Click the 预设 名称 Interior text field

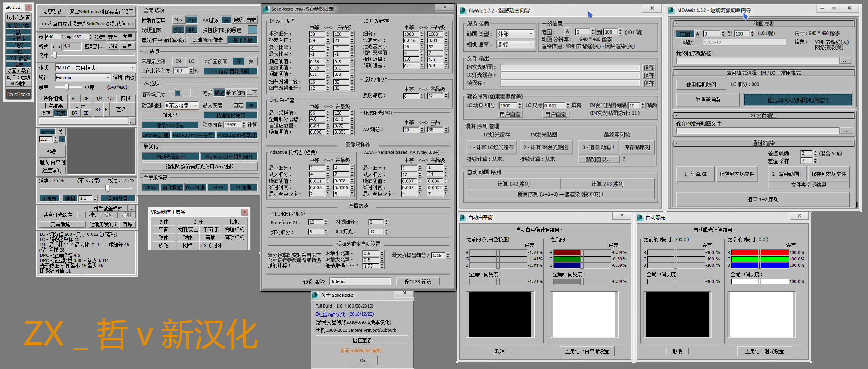[360, 281]
